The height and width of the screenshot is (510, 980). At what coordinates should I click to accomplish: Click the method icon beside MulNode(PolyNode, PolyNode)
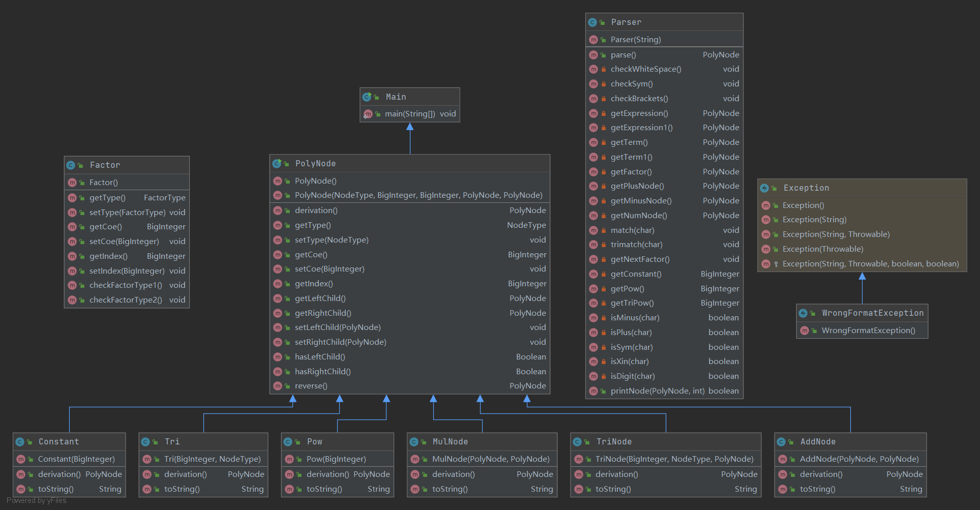(x=415, y=459)
